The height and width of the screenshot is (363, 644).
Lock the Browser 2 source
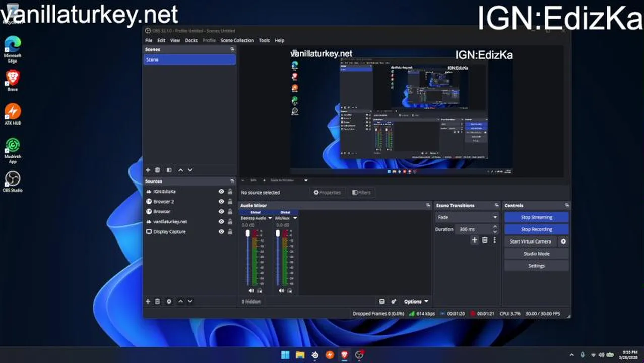(230, 202)
